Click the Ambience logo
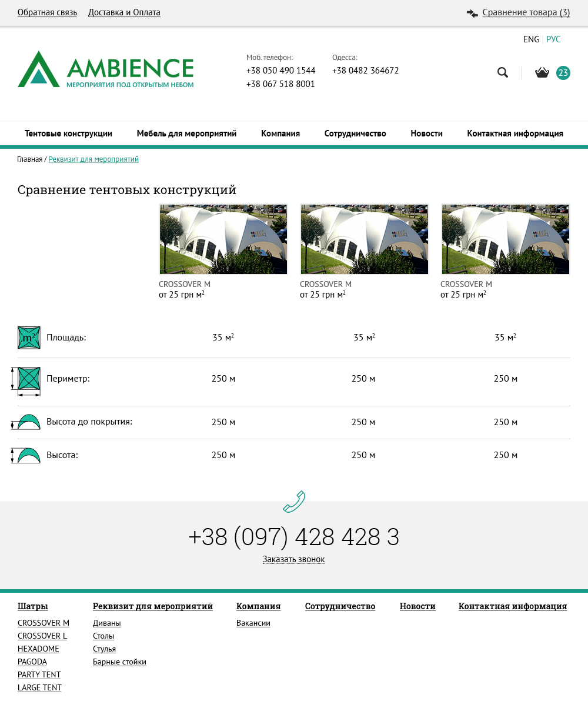588x708 pixels. tap(106, 69)
